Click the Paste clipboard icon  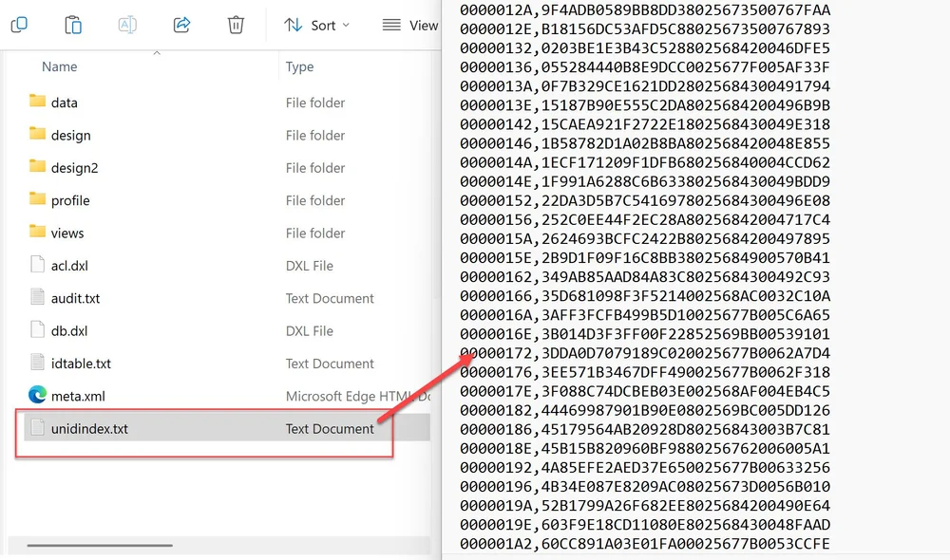(73, 25)
